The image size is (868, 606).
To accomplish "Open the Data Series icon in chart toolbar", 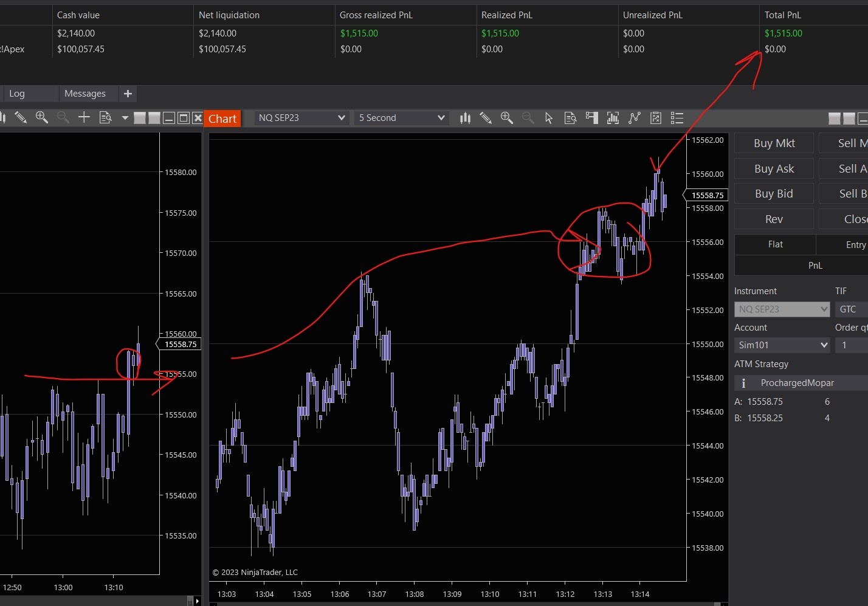I will pos(613,118).
